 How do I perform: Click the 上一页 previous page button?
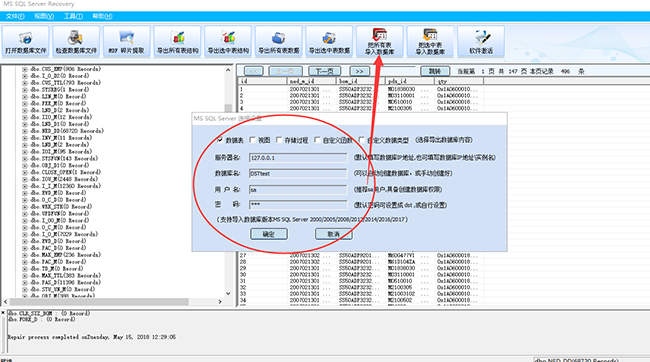286,71
